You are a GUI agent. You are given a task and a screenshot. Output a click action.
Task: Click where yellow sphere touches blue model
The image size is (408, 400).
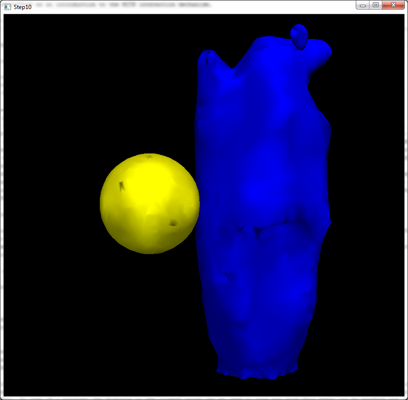pyautogui.click(x=197, y=203)
